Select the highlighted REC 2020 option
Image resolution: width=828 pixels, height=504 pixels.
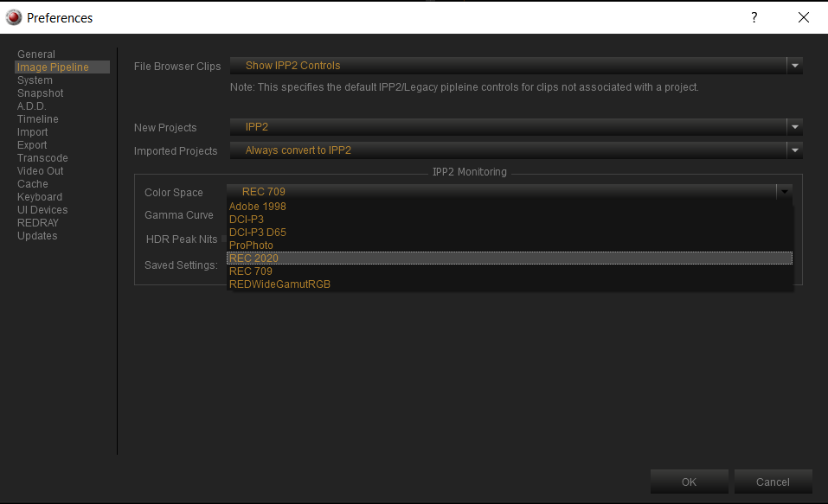[x=510, y=258]
